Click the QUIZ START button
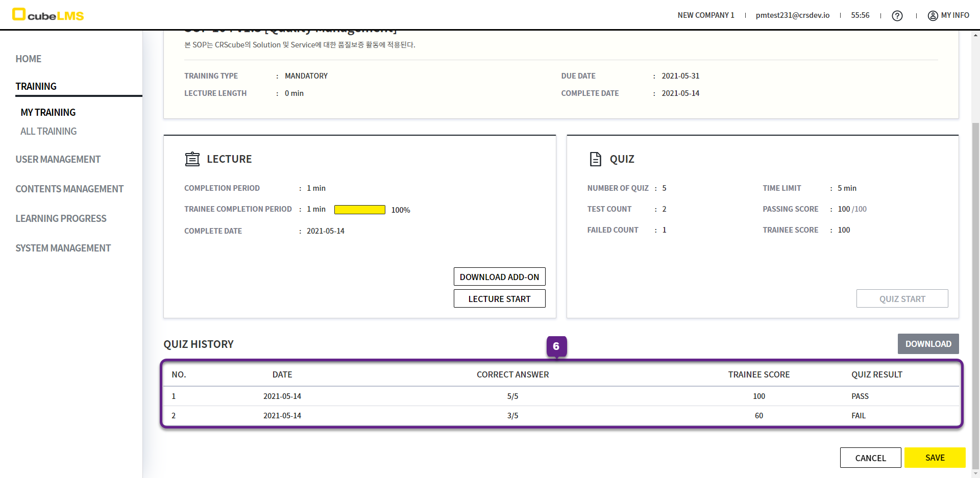This screenshot has width=980, height=478. 902,299
